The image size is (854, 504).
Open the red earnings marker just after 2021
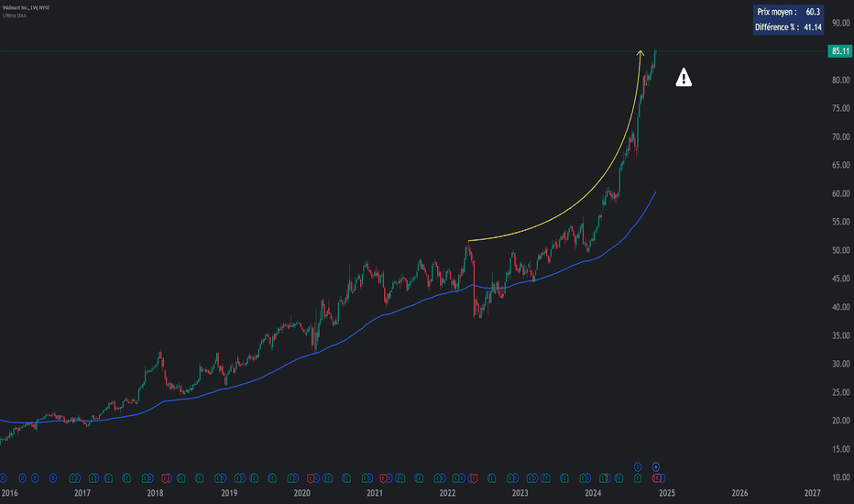pos(383,478)
